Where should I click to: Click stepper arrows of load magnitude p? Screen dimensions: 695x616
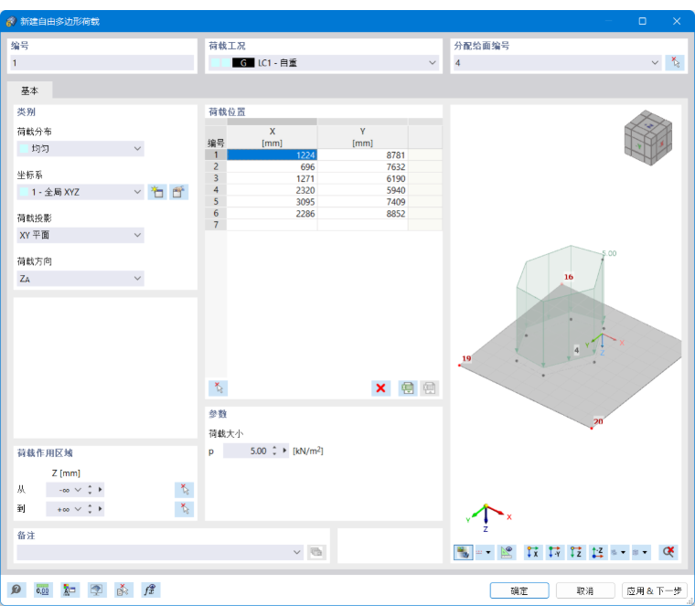pos(275,451)
